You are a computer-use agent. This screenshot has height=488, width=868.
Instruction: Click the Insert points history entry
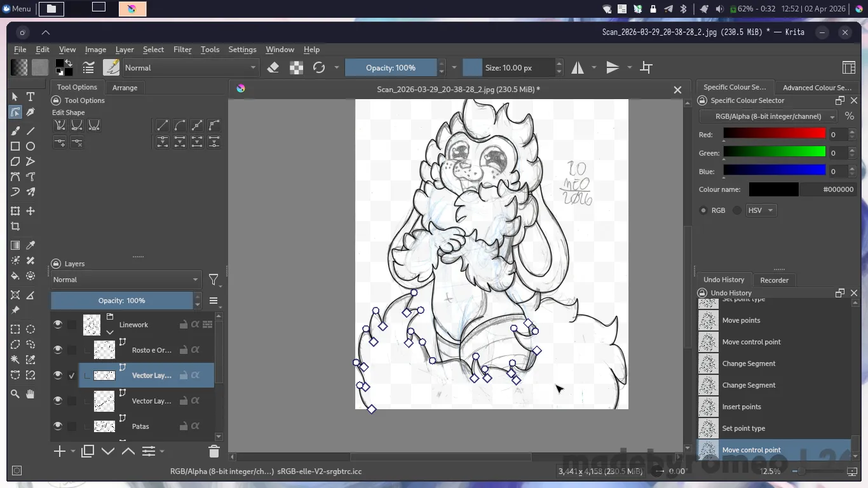pyautogui.click(x=741, y=407)
